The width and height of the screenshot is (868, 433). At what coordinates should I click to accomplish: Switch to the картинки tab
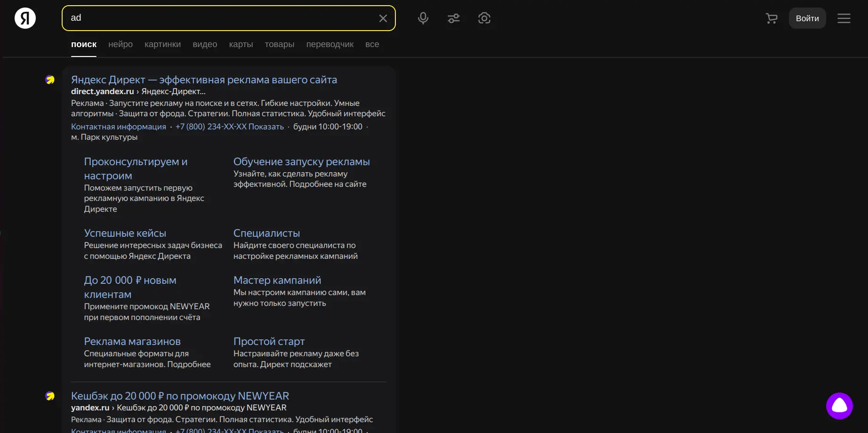[x=162, y=44]
